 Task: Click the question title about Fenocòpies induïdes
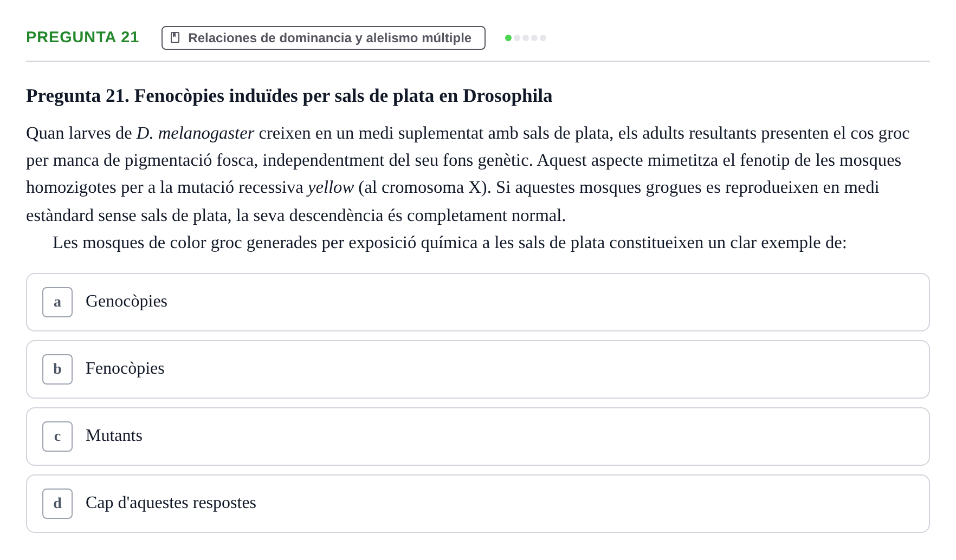tap(289, 96)
